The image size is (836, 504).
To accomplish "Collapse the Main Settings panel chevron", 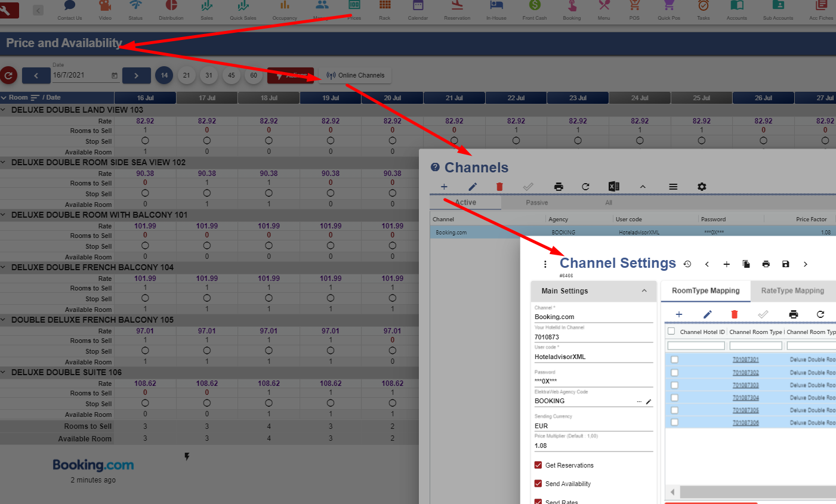I will [644, 291].
